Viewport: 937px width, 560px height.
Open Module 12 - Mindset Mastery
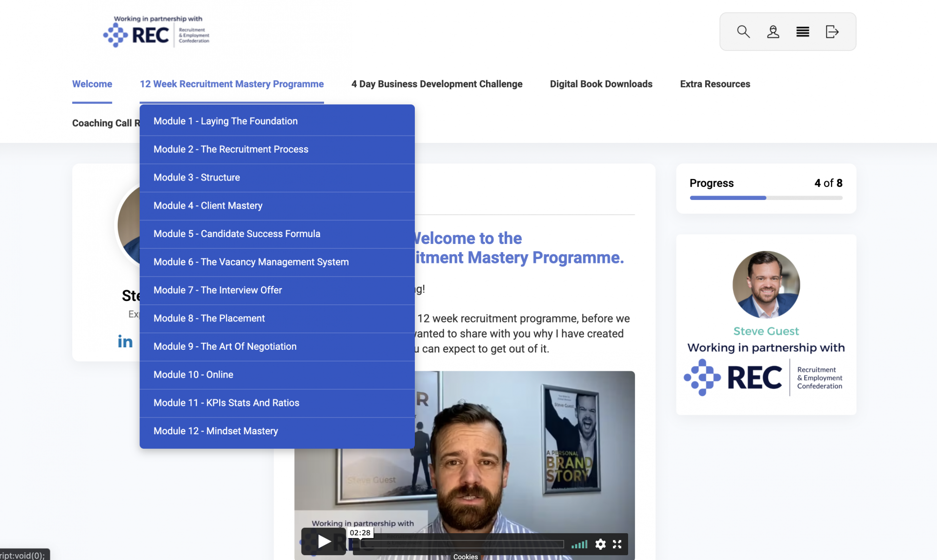pyautogui.click(x=216, y=431)
